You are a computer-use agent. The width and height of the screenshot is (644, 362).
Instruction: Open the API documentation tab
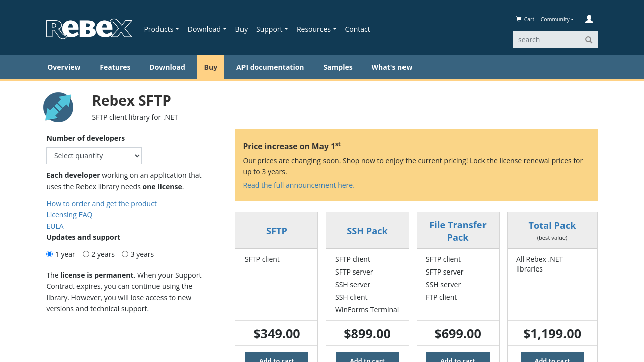[x=270, y=67]
